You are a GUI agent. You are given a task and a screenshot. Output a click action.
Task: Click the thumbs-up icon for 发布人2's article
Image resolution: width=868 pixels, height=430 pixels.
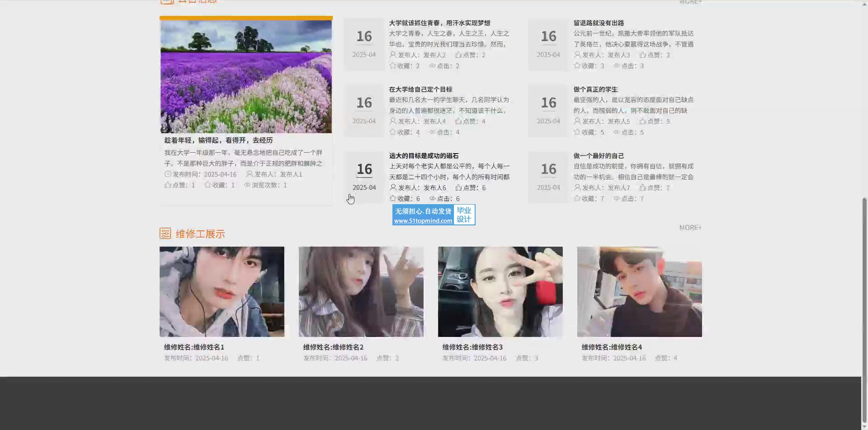pos(458,55)
